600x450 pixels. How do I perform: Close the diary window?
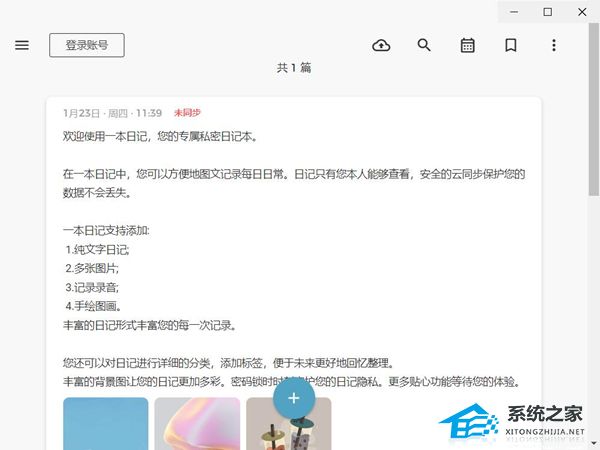tap(582, 12)
